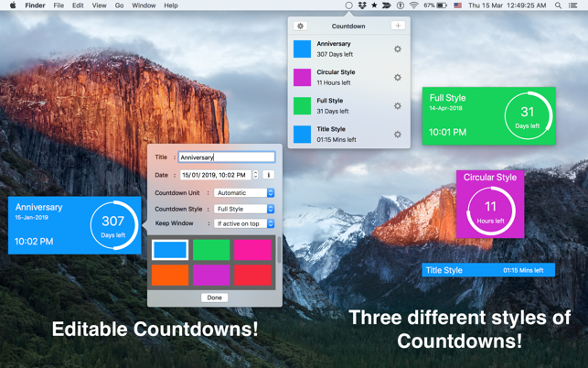Open the accessibility icon in menu bar

coord(401,5)
